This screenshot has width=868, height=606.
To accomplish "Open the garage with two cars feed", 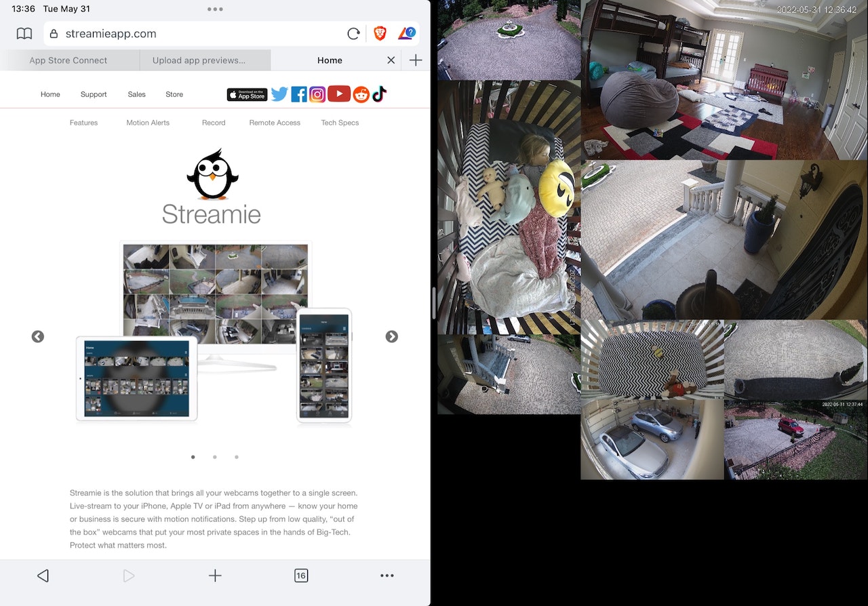I will coord(652,439).
